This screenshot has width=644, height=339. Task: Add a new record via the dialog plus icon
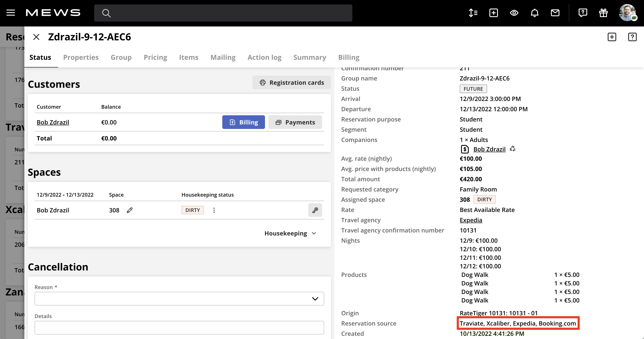(x=612, y=37)
